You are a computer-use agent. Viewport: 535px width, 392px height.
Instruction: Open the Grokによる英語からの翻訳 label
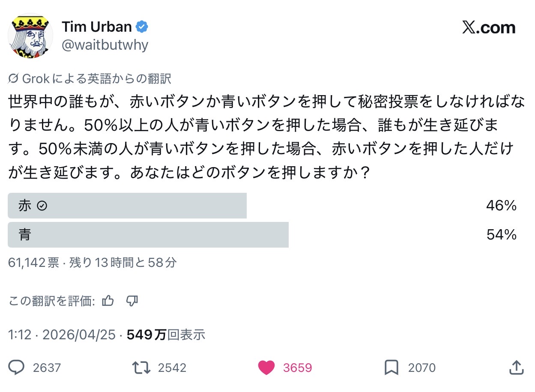coord(96,78)
